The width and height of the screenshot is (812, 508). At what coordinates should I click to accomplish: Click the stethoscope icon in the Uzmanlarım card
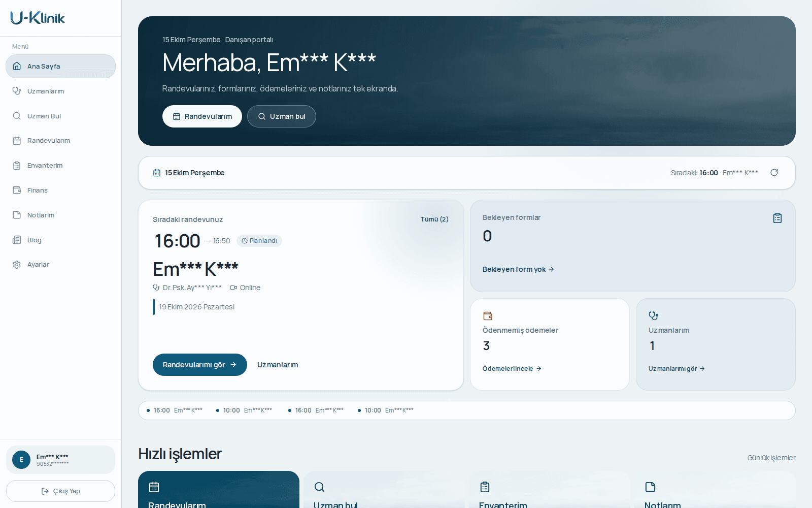pyautogui.click(x=654, y=315)
